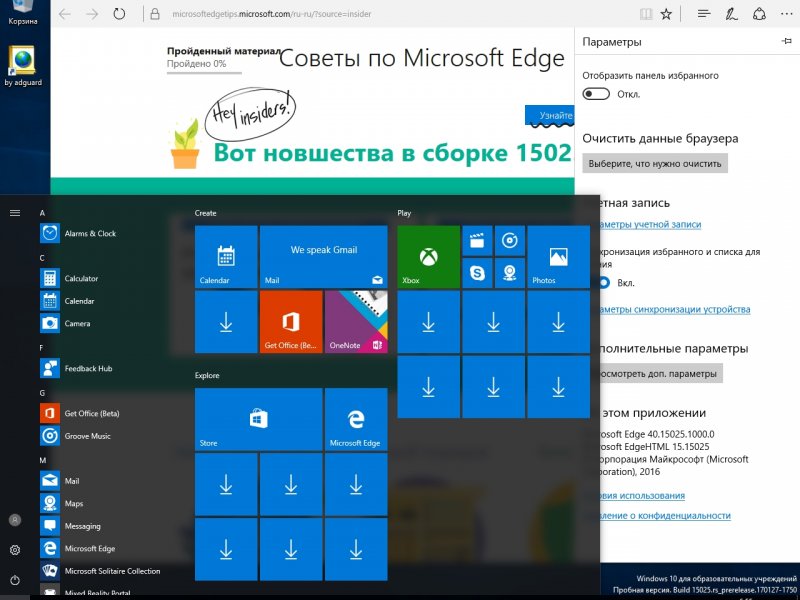Open Параметры синхронизации устройства link
The image size is (800, 600).
pyautogui.click(x=675, y=309)
